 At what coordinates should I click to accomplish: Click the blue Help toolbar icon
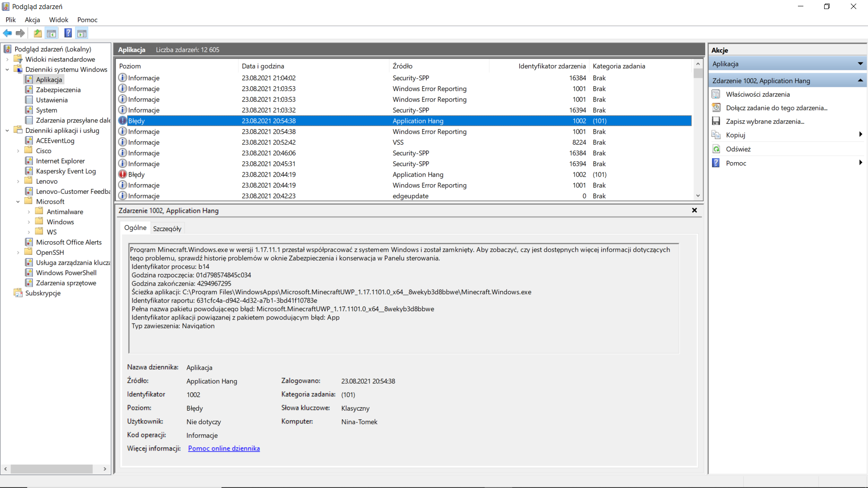pos(68,33)
